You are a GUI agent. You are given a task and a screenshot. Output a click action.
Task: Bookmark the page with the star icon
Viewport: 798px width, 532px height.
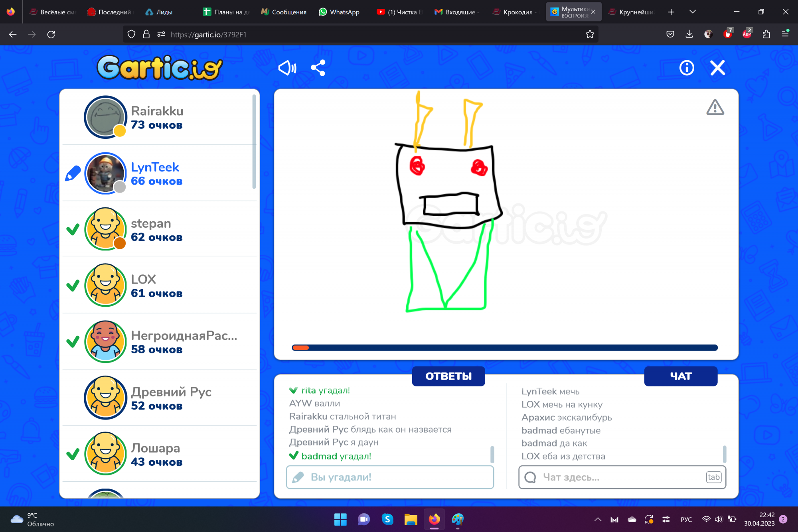pos(590,34)
